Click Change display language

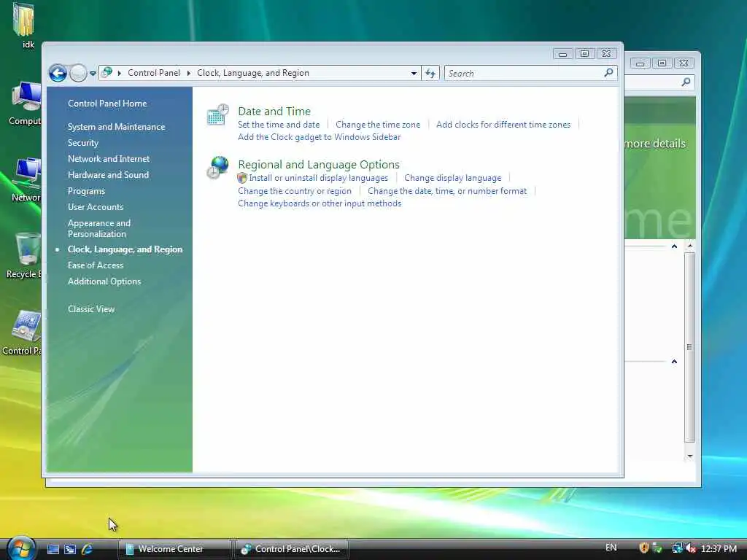point(452,178)
